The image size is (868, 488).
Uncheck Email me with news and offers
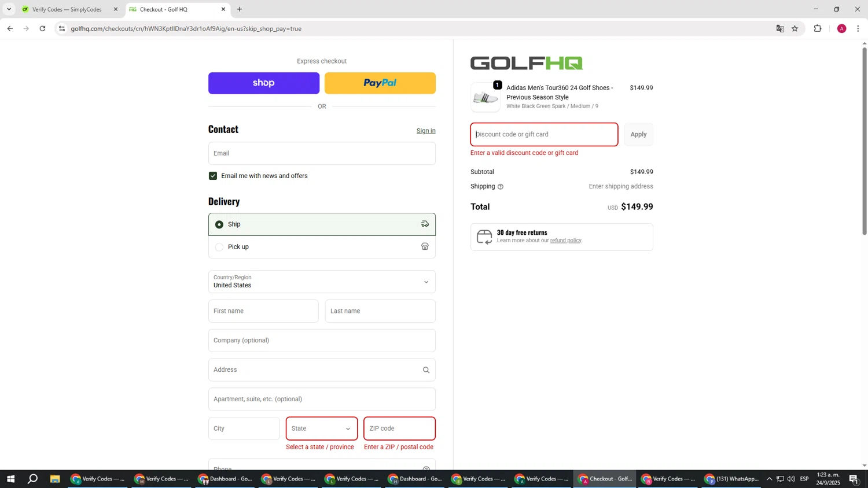pyautogui.click(x=213, y=176)
